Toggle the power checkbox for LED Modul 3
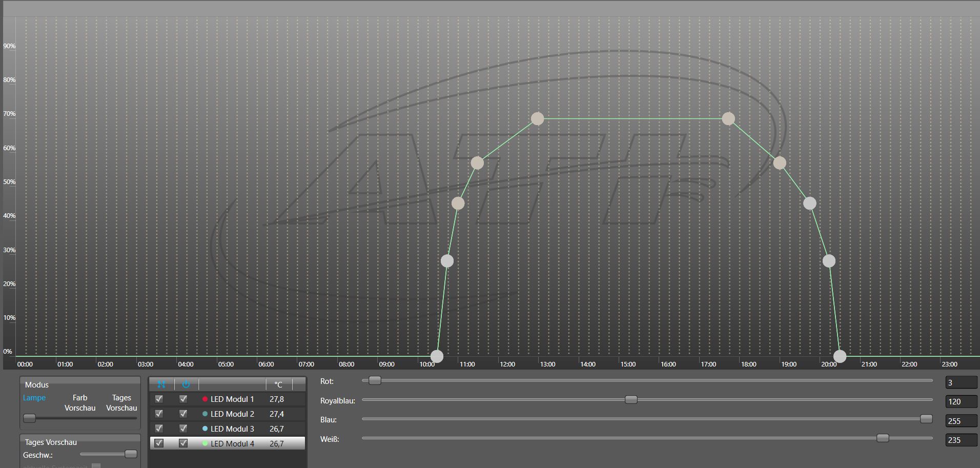This screenshot has width=980, height=468. point(183,429)
